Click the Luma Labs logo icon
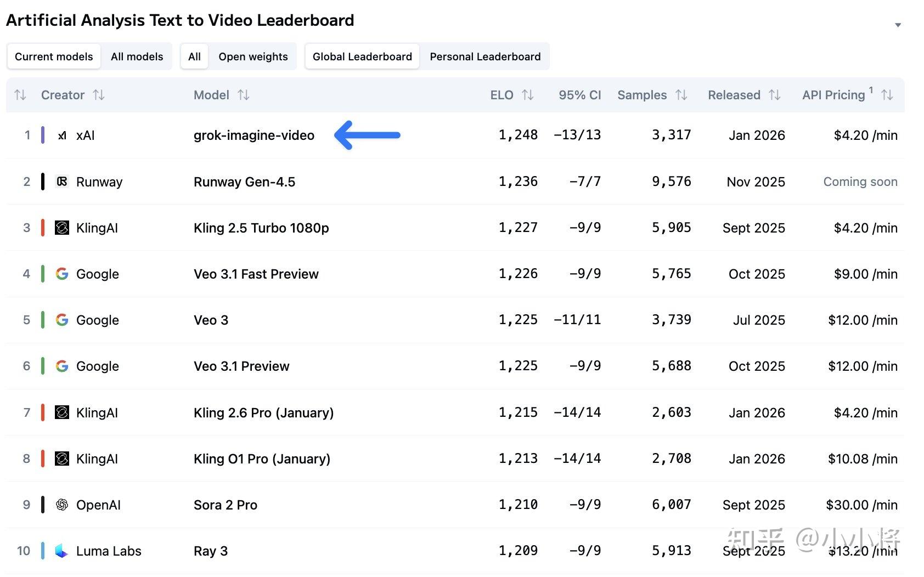Screen dimensions: 924x577 point(62,551)
